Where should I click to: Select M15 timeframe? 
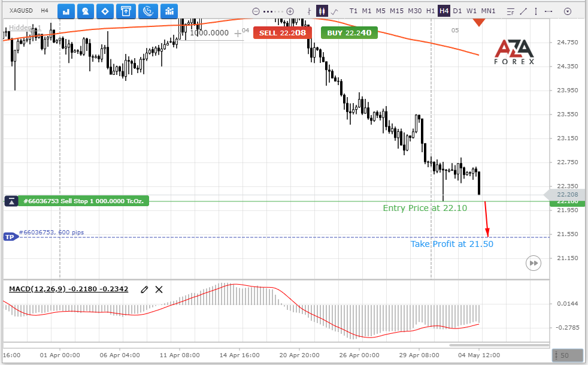[396, 11]
